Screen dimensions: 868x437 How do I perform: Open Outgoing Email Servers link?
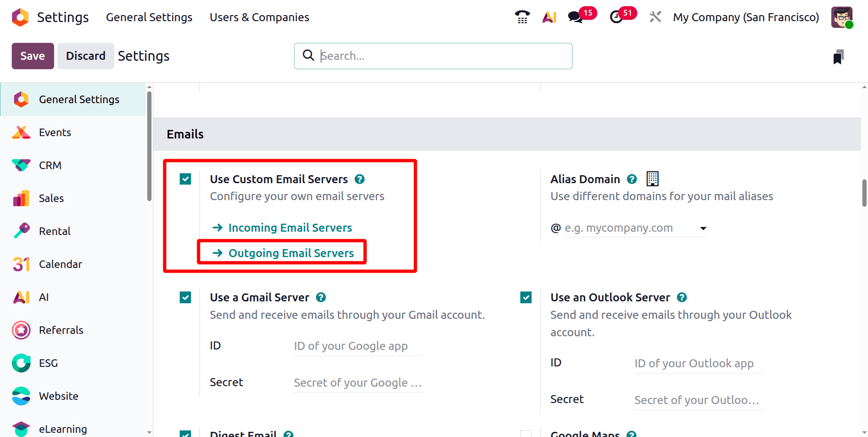[291, 253]
